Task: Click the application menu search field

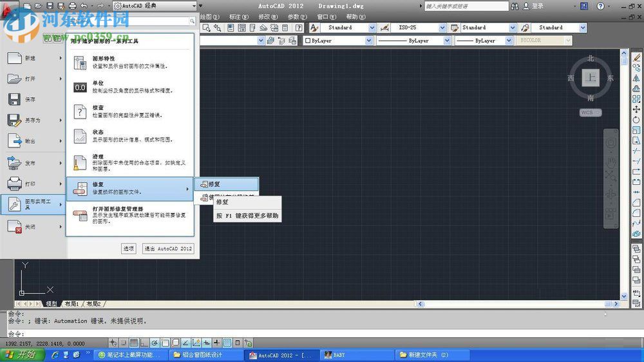Action: coord(131,21)
